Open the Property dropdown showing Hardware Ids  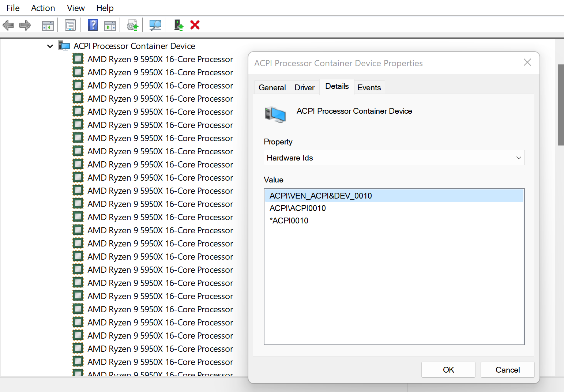pos(394,158)
